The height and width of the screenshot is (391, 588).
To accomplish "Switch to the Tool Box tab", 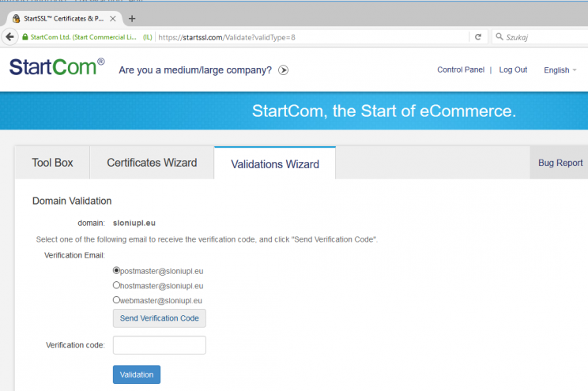I will coord(52,163).
